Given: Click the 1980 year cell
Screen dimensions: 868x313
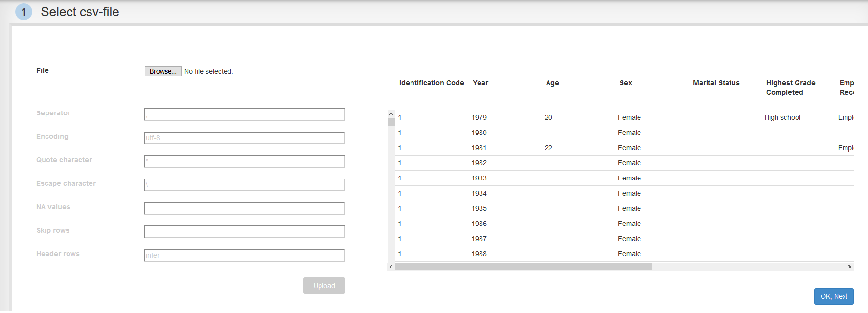Looking at the screenshot, I should 479,133.
